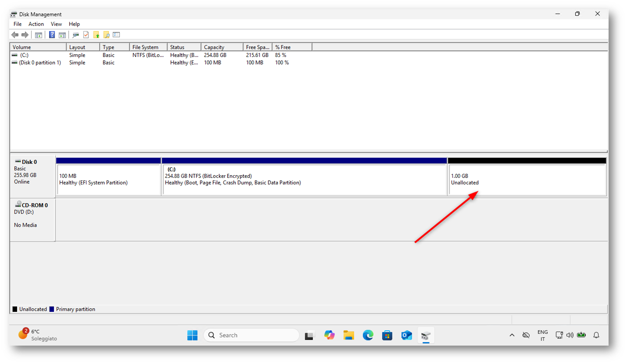This screenshot has height=364, width=627.
Task: Click the Forward arrow in the toolbar
Action: [x=25, y=35]
